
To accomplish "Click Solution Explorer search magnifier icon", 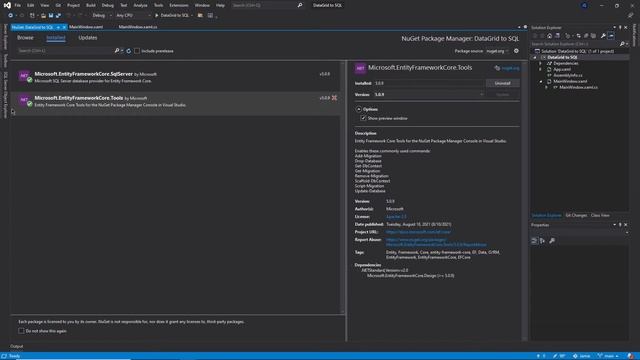I will [x=622, y=44].
